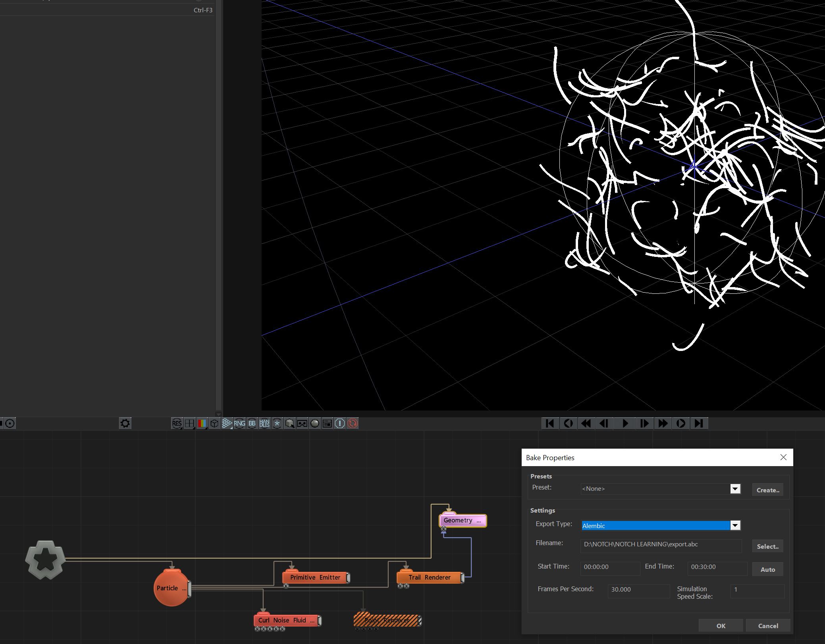Click the circle target icon at far left

(x=10, y=423)
